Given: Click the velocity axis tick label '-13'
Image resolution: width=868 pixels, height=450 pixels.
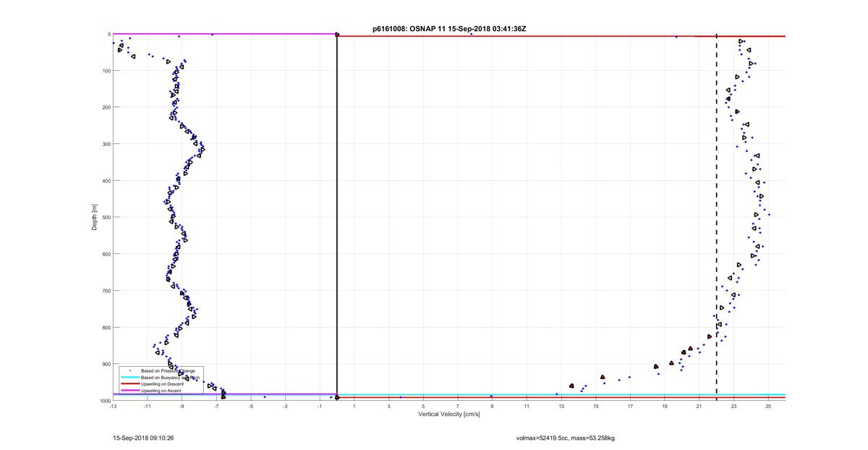Looking at the screenshot, I should coord(113,407).
